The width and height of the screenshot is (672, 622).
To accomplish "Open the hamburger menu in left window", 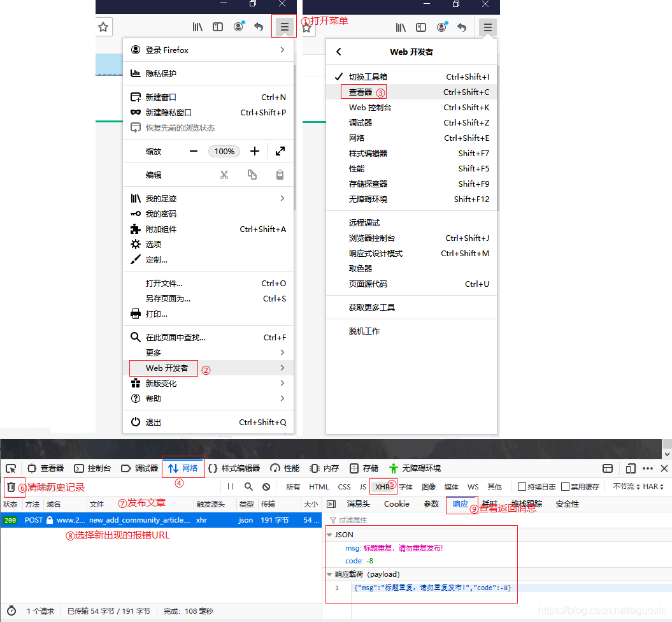I will [x=284, y=27].
